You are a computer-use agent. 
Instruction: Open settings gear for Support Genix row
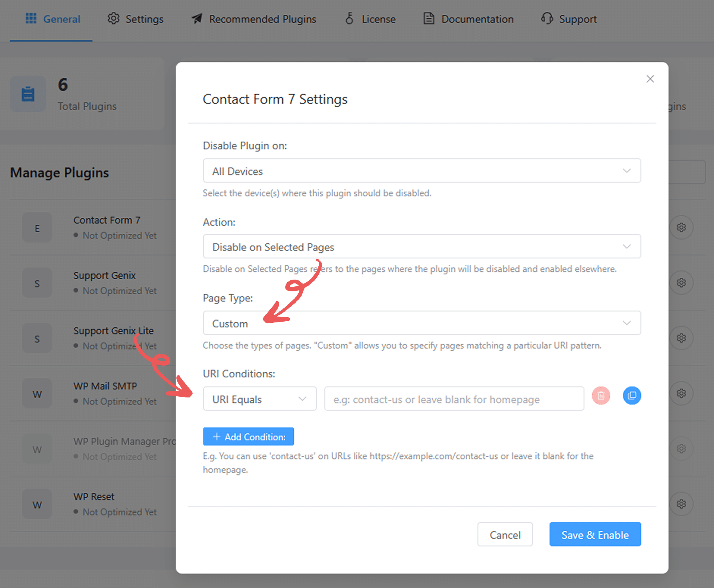681,283
